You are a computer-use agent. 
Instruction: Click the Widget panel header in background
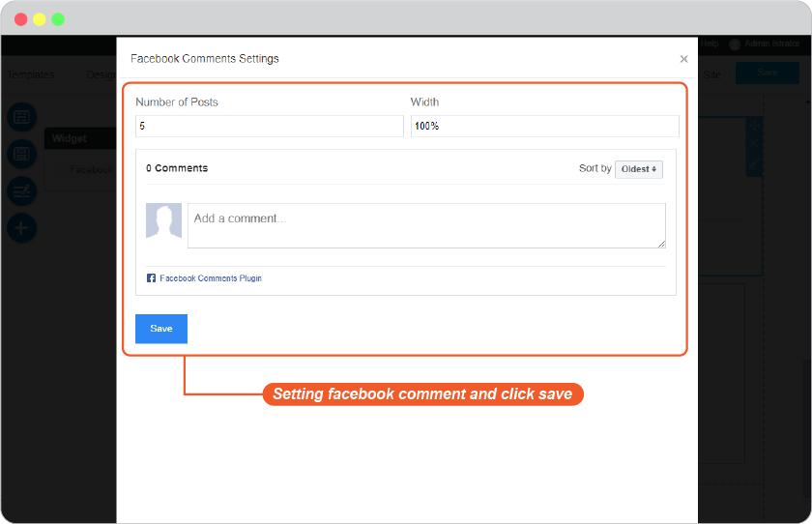80,138
